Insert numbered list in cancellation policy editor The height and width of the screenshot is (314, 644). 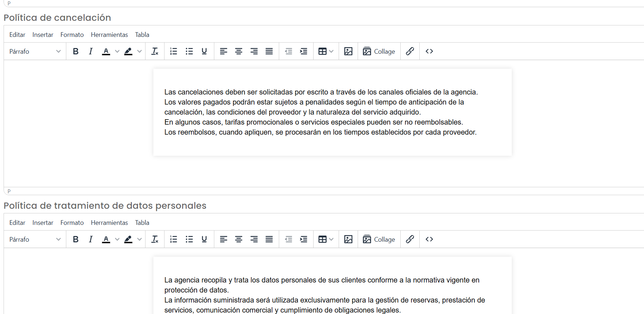(x=174, y=51)
